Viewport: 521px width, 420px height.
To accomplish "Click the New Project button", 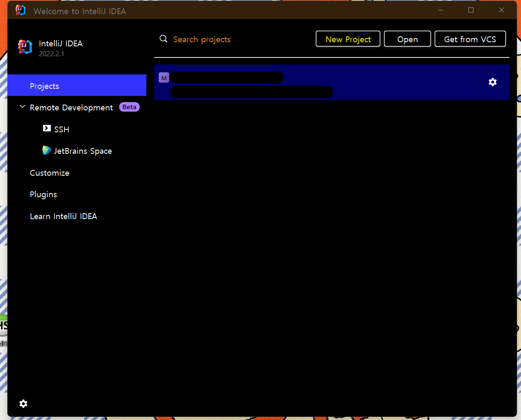I will click(348, 39).
